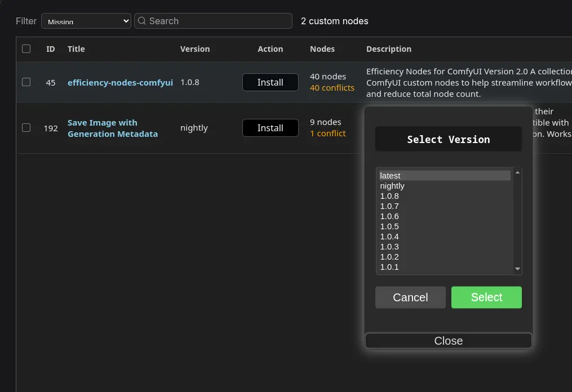Check the efficiency-nodes-comfyui row checkbox
The height and width of the screenshot is (392, 572).
(x=26, y=82)
